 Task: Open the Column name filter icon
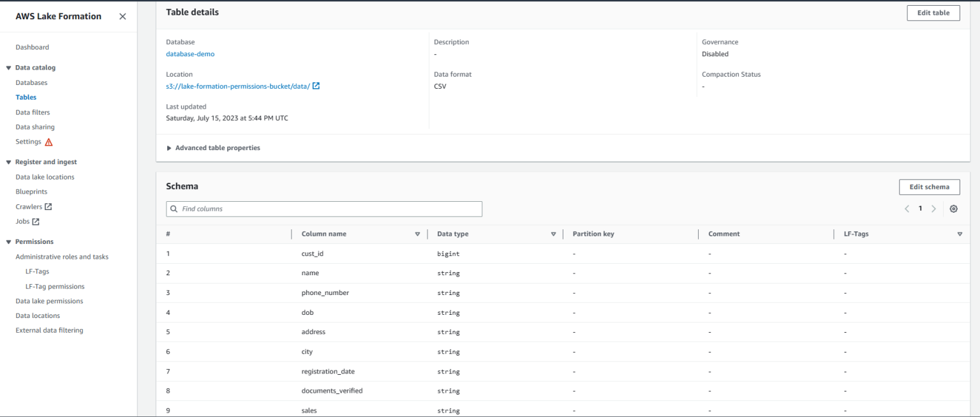(418, 234)
